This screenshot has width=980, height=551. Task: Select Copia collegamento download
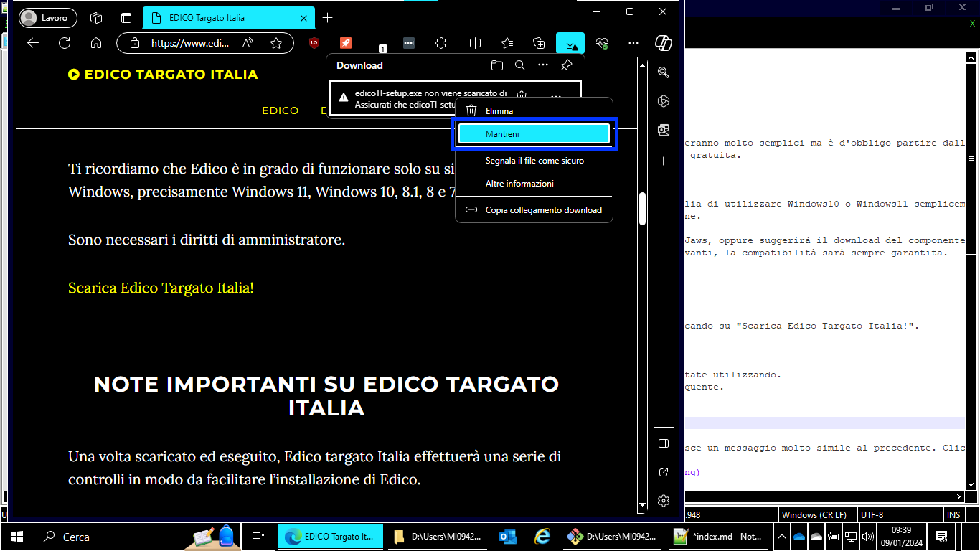point(534,210)
